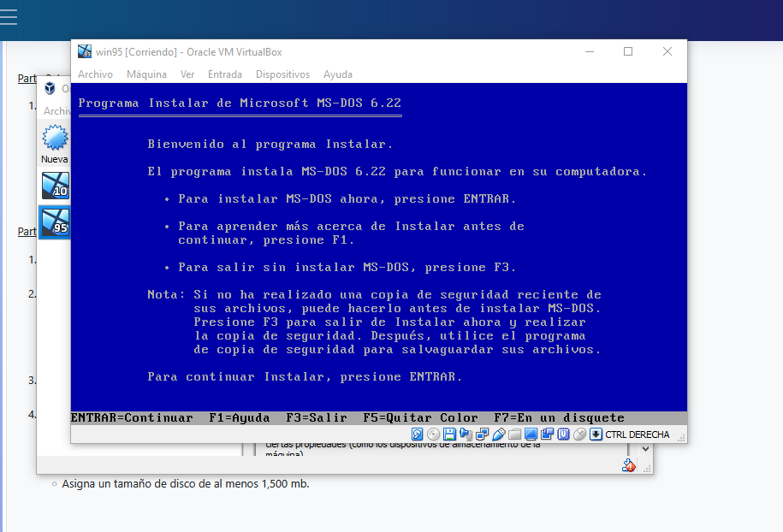Click the VirtualBox cube icon in Manager window

pyautogui.click(x=50, y=88)
